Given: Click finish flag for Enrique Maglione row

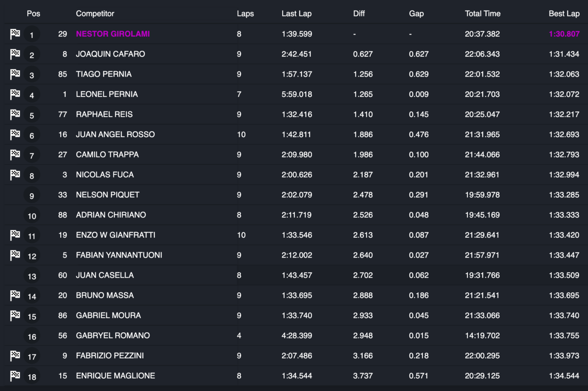Looking at the screenshot, I should pyautogui.click(x=15, y=375).
